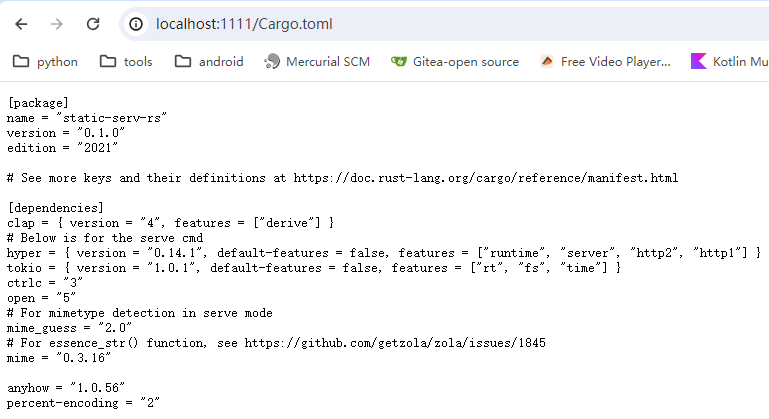Open the Kotlin bookmark

(x=728, y=62)
